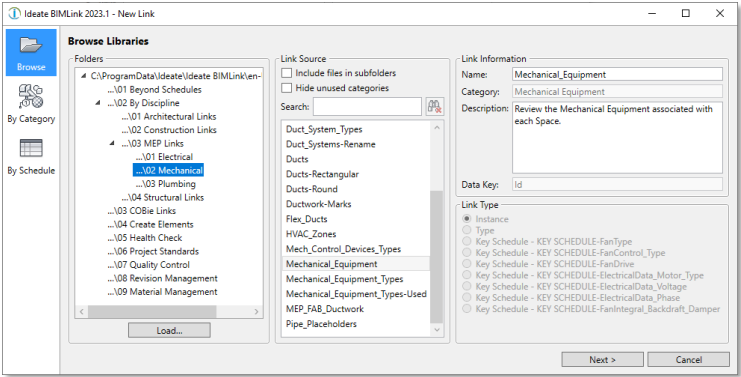The width and height of the screenshot is (741, 377).
Task: Select 09 Material Management folder
Action: (162, 292)
